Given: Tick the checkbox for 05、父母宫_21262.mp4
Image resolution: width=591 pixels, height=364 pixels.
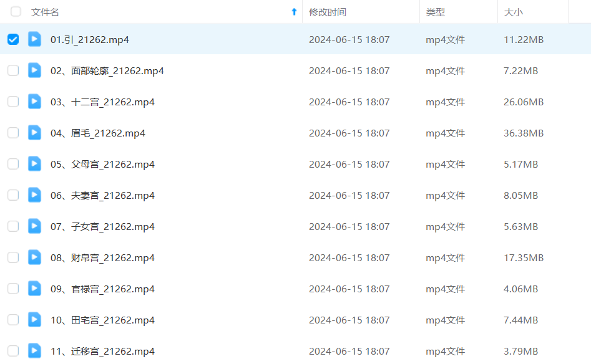Looking at the screenshot, I should click(x=13, y=164).
